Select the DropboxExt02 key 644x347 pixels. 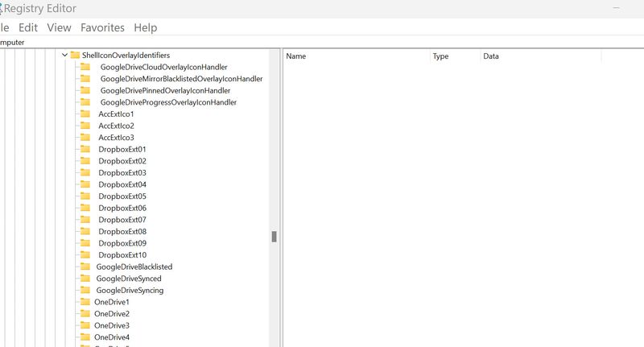122,161
